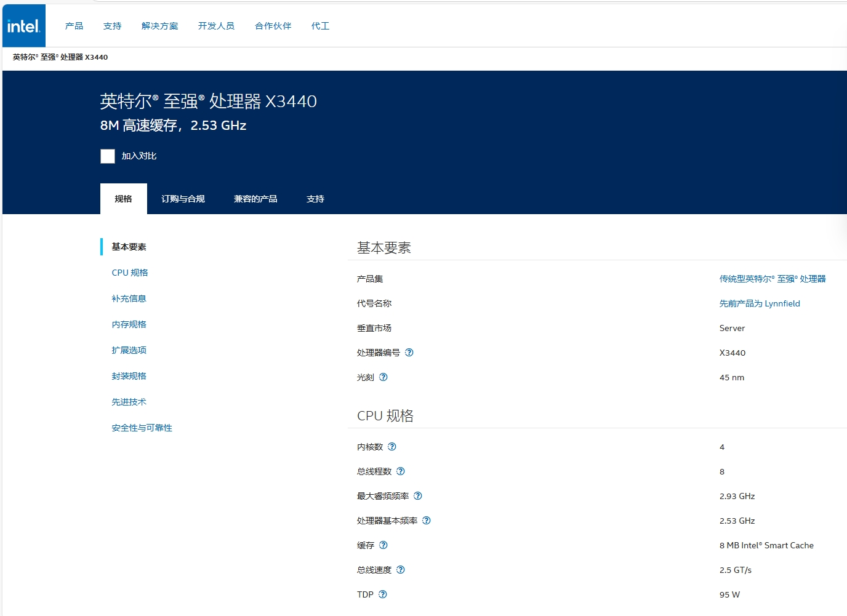Open the 开发人员 menu

[217, 26]
